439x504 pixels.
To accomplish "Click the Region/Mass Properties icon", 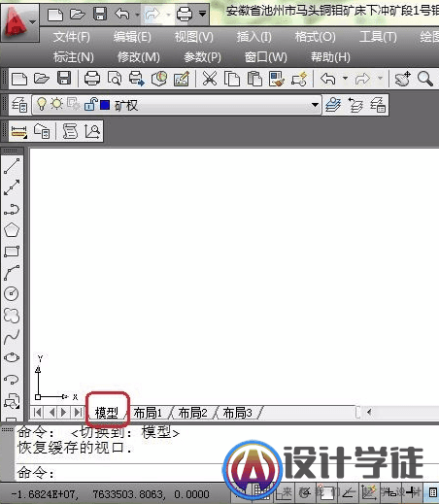I will (42, 131).
